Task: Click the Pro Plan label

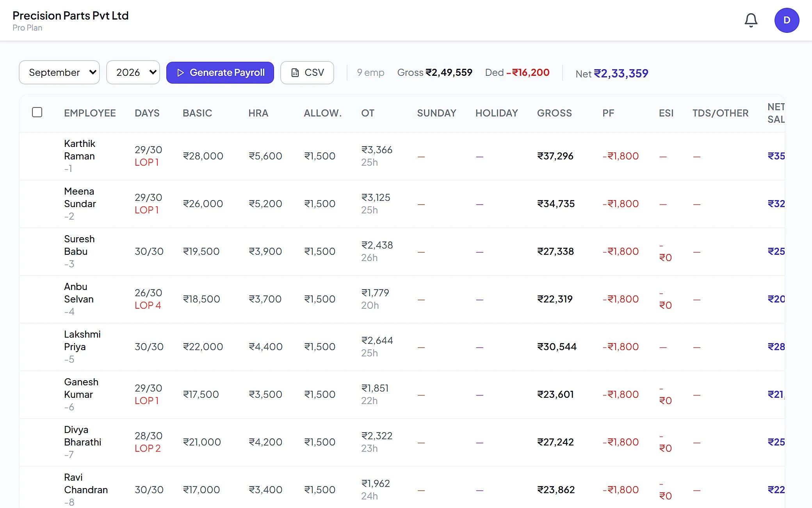Action: point(27,28)
